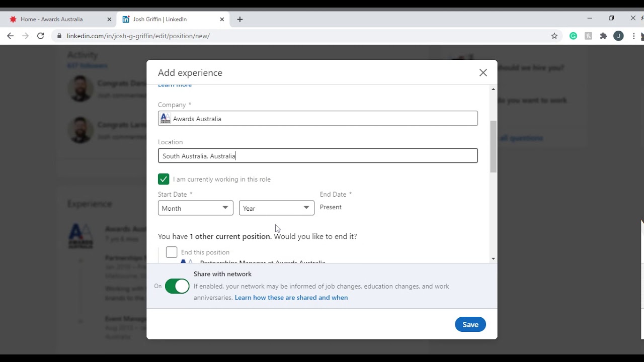644x362 pixels.
Task: Click the site lock icon
Action: pos(59,36)
